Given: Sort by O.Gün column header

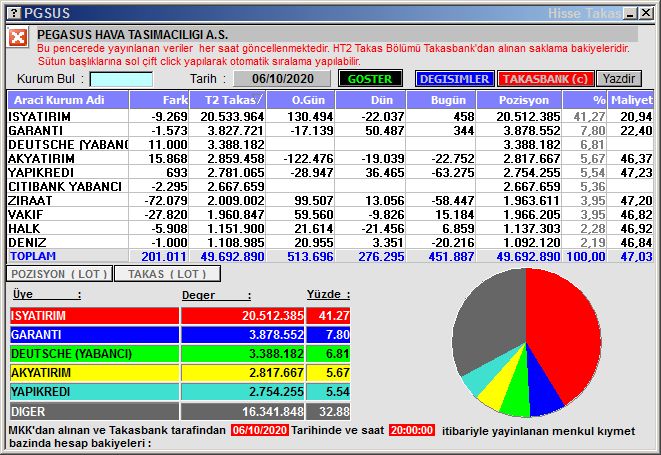Looking at the screenshot, I should (x=301, y=100).
